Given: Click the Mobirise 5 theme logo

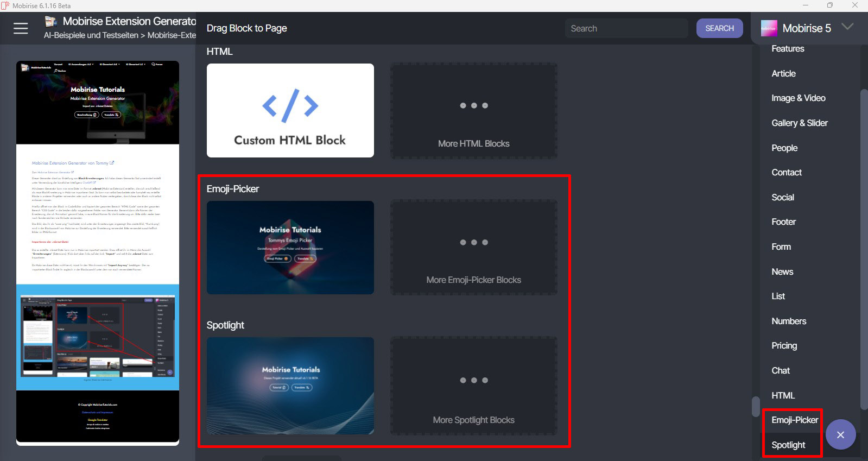Looking at the screenshot, I should (x=769, y=28).
